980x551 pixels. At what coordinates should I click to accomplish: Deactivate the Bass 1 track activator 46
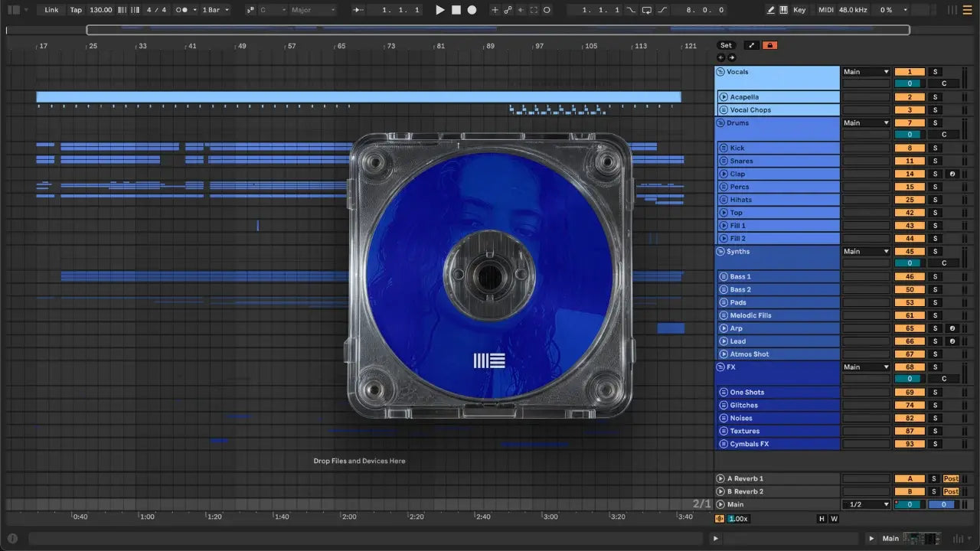coord(909,277)
